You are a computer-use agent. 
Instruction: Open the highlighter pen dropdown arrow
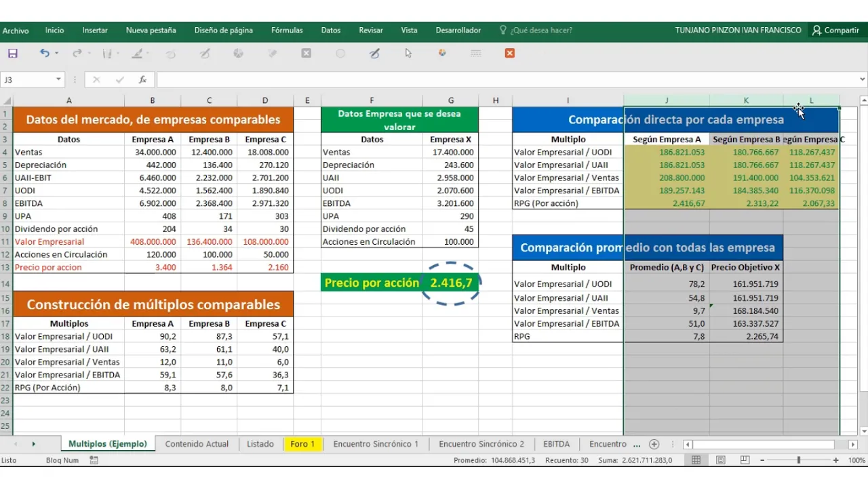(x=149, y=53)
